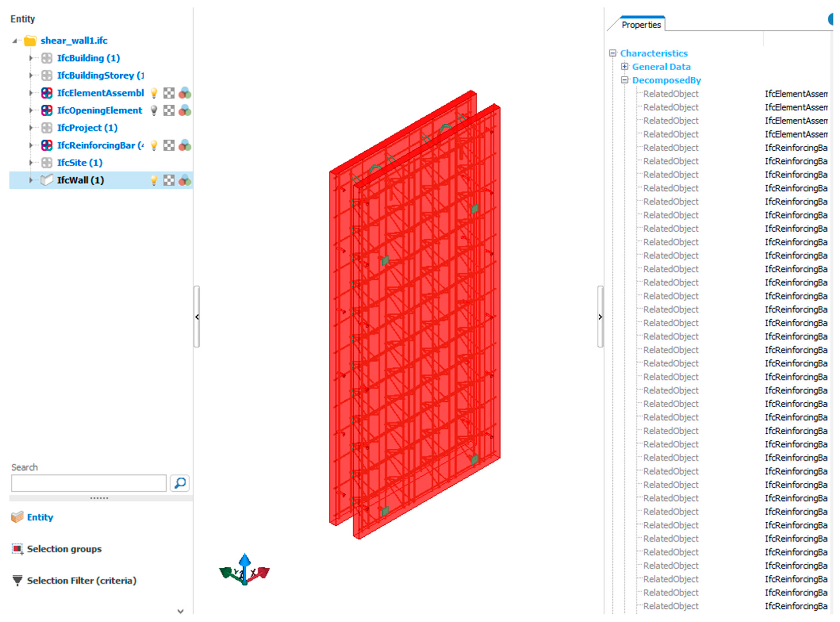This screenshot has width=840, height=622.
Task: Click the IfcOpeningElement entity icon
Action: pyautogui.click(x=47, y=110)
